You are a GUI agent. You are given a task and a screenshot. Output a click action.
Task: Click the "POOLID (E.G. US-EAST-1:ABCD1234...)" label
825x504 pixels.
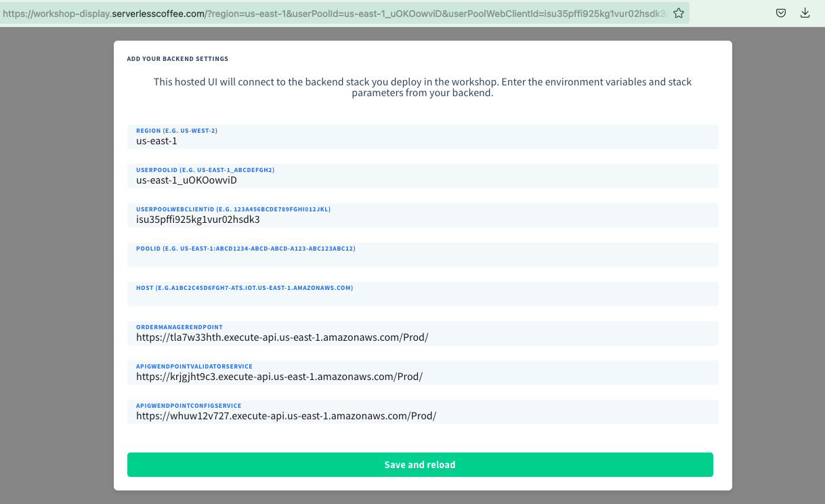(246, 249)
